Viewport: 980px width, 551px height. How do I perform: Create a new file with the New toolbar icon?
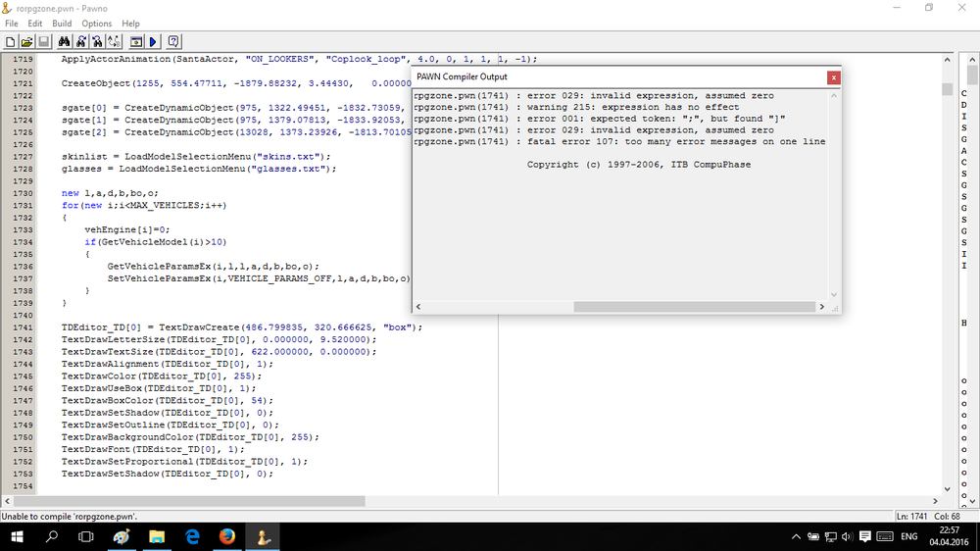[10, 42]
